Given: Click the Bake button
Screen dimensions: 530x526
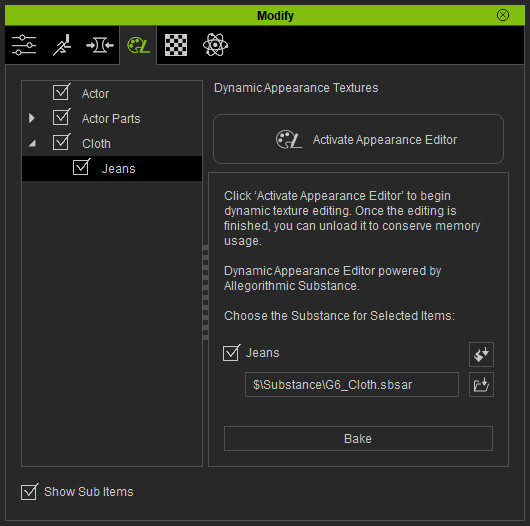Looking at the screenshot, I should pos(358,438).
